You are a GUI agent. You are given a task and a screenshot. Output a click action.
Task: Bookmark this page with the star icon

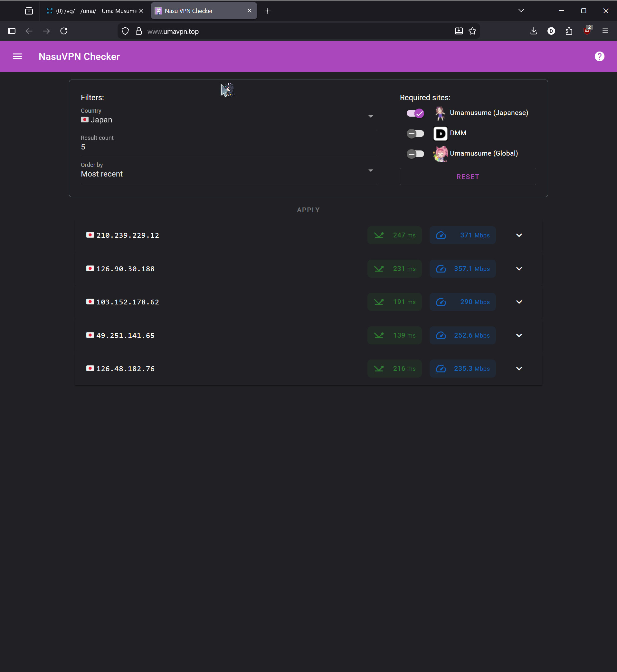(x=472, y=31)
